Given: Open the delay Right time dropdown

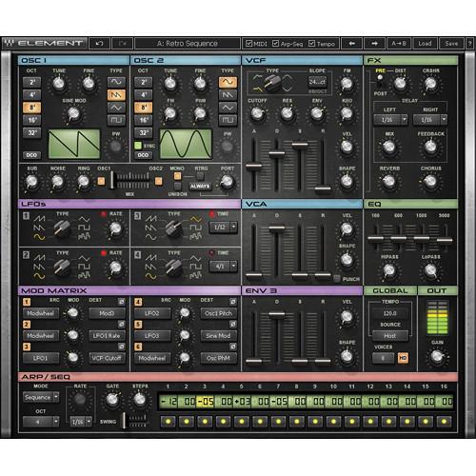Looking at the screenshot, I should click(430, 120).
